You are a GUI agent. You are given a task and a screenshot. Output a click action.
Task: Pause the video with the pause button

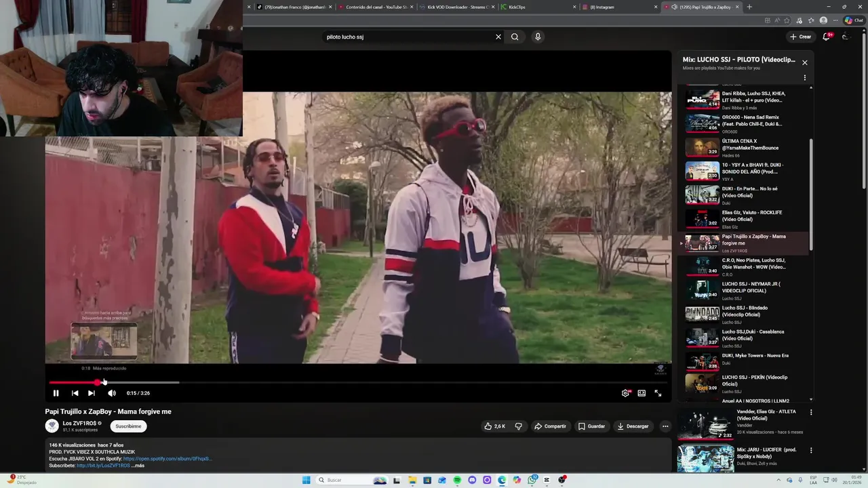[56, 393]
